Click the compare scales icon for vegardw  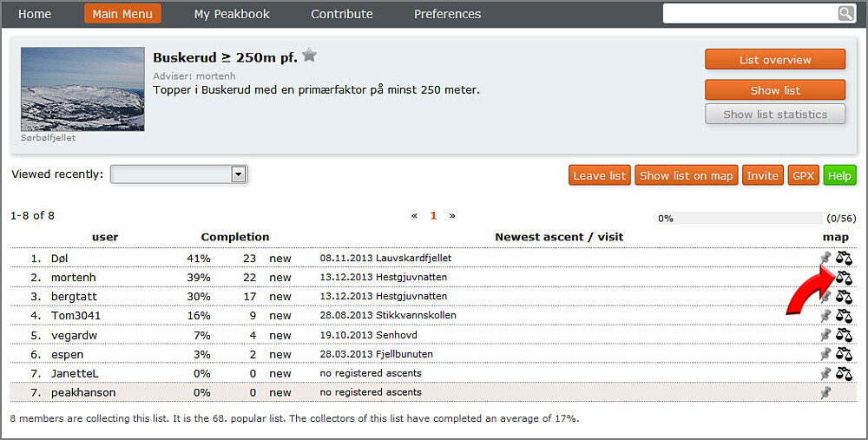844,335
